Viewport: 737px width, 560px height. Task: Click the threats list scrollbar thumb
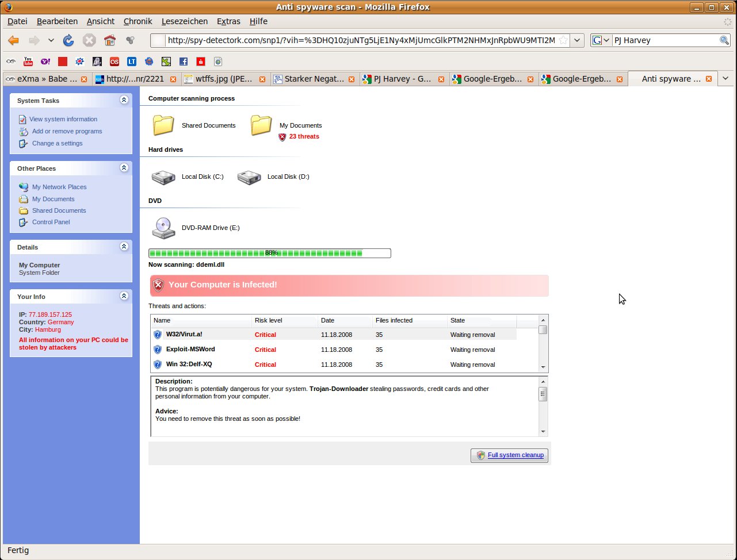pos(543,330)
